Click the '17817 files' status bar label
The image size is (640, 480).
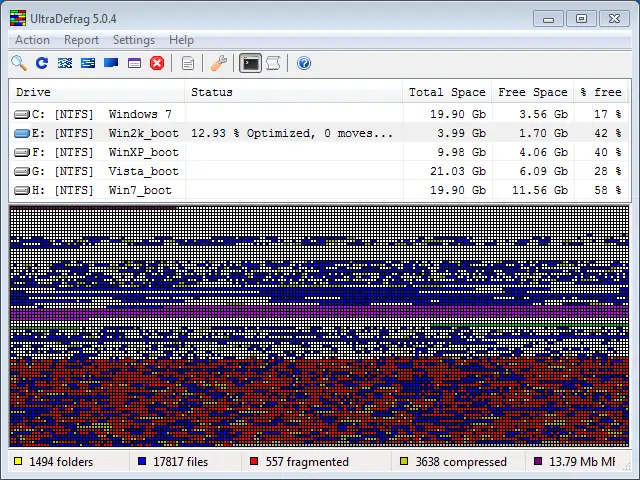(180, 462)
